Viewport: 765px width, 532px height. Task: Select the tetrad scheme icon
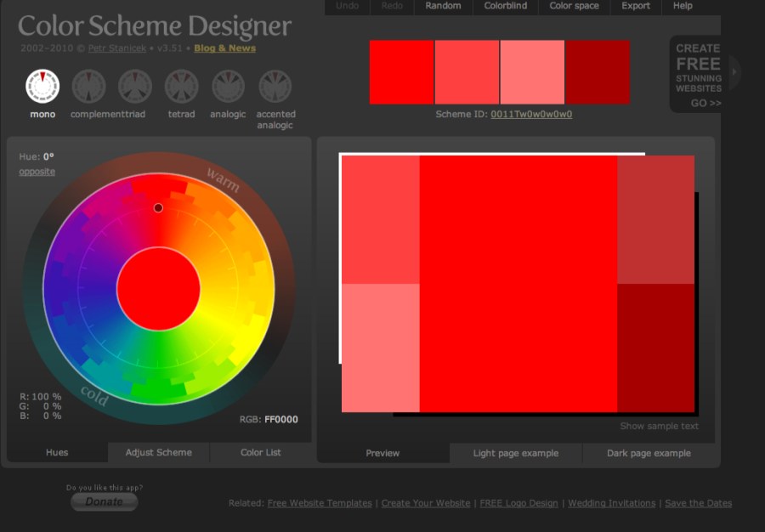click(x=182, y=87)
